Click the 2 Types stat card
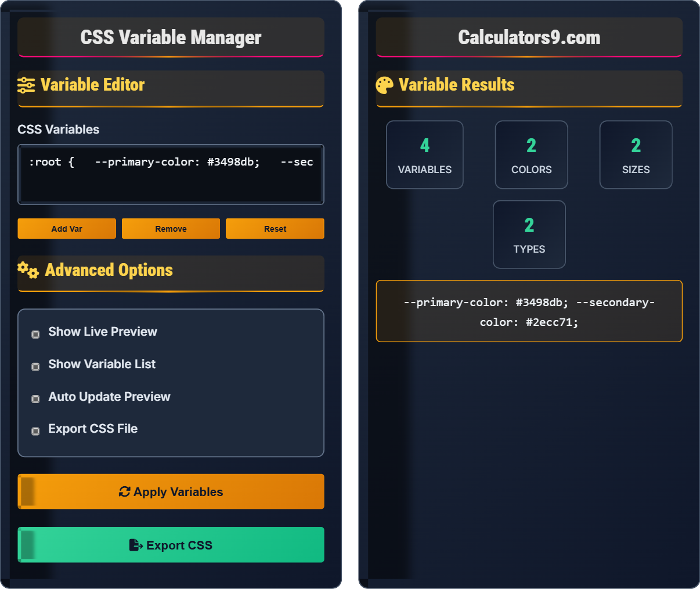Screen dimensions: 700x589 [529, 235]
